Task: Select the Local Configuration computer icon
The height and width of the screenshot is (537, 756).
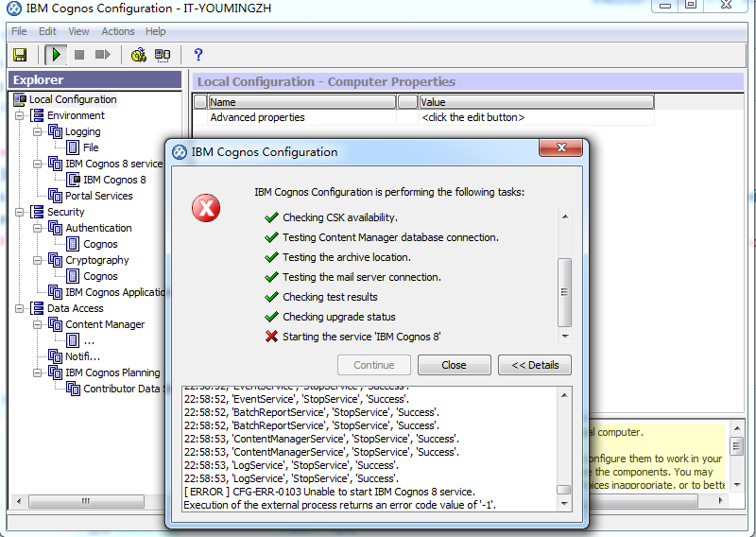Action: click(20, 99)
